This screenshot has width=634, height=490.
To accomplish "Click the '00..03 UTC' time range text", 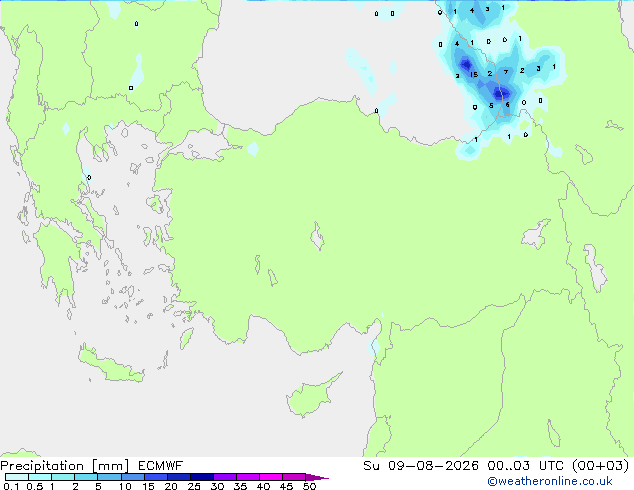I will click(x=527, y=466).
